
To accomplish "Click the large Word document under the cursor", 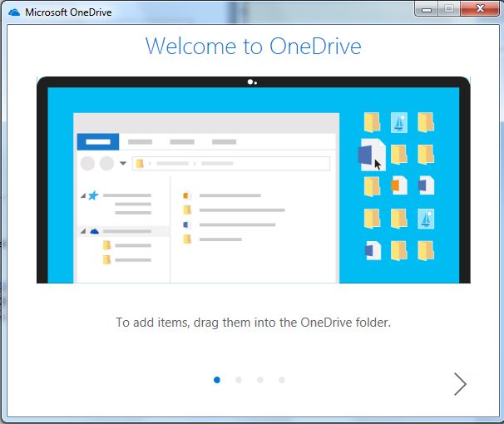I will 371,155.
